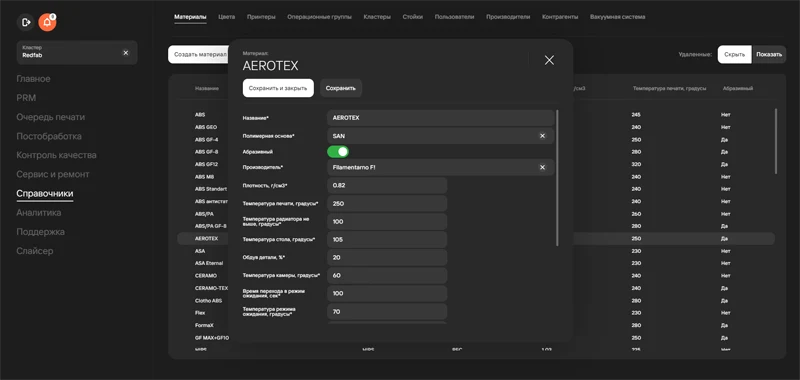
Task: Open Слайсер in the sidebar
Action: [35, 251]
